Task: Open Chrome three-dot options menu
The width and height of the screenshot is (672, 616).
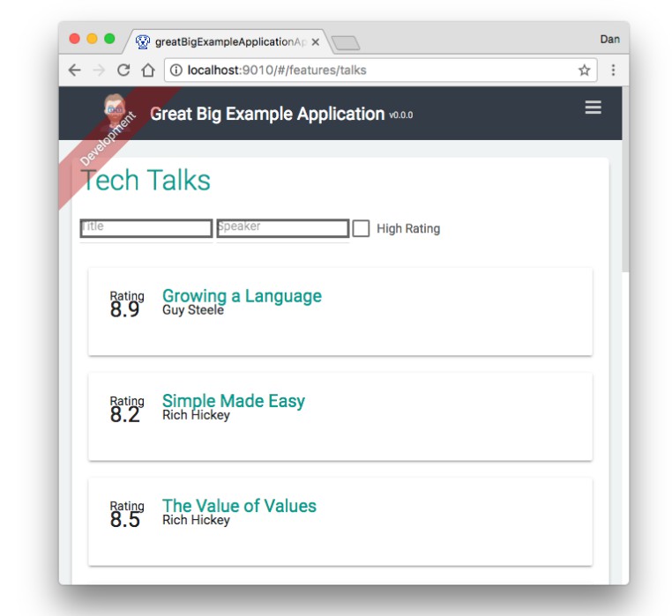Action: tap(613, 71)
